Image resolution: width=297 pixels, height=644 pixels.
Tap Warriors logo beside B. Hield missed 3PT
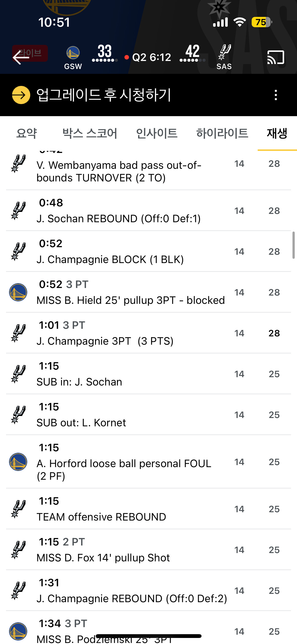pyautogui.click(x=18, y=292)
